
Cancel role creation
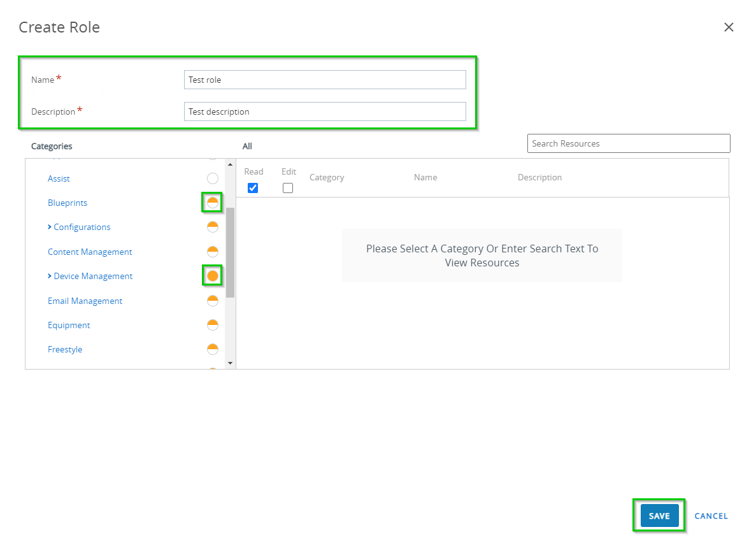[x=711, y=516]
